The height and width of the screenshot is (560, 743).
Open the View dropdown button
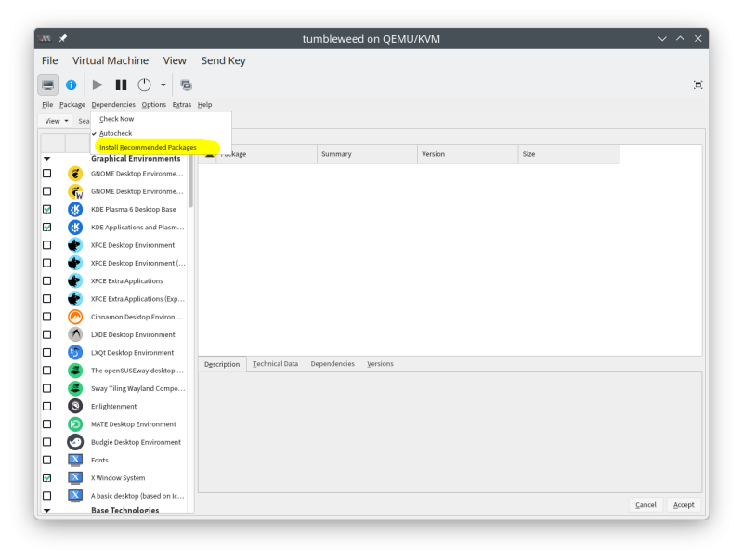56,121
